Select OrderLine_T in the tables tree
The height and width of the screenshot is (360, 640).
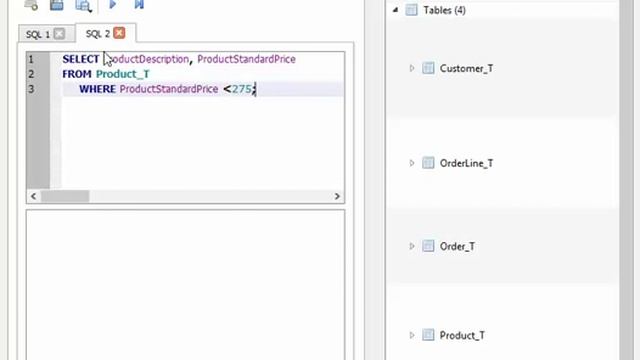[x=467, y=164]
